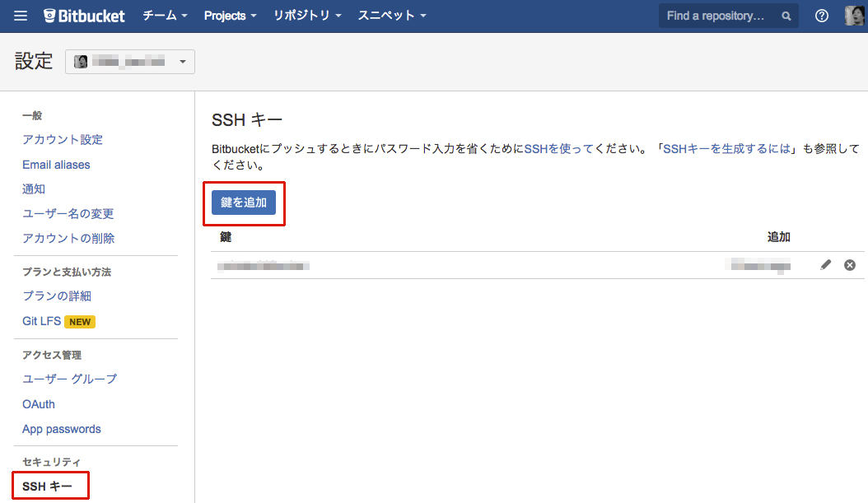868x503 pixels.
Task: Go to App passwords settings
Action: point(61,428)
